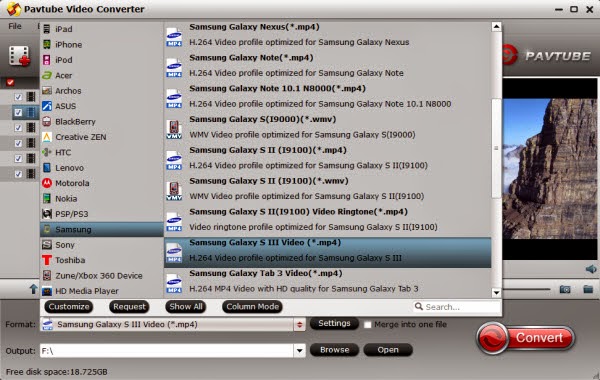The width and height of the screenshot is (600, 380).
Task: Mute the preview volume speaker
Action: click(x=591, y=269)
